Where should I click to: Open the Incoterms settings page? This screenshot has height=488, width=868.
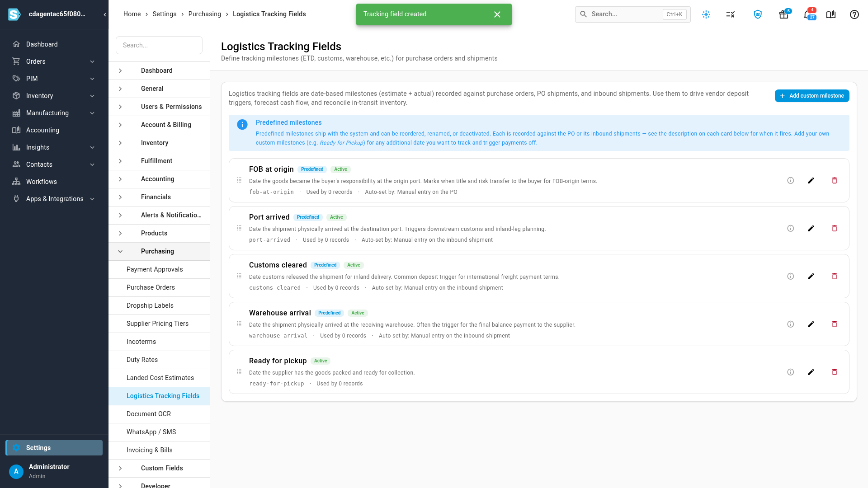159,342
